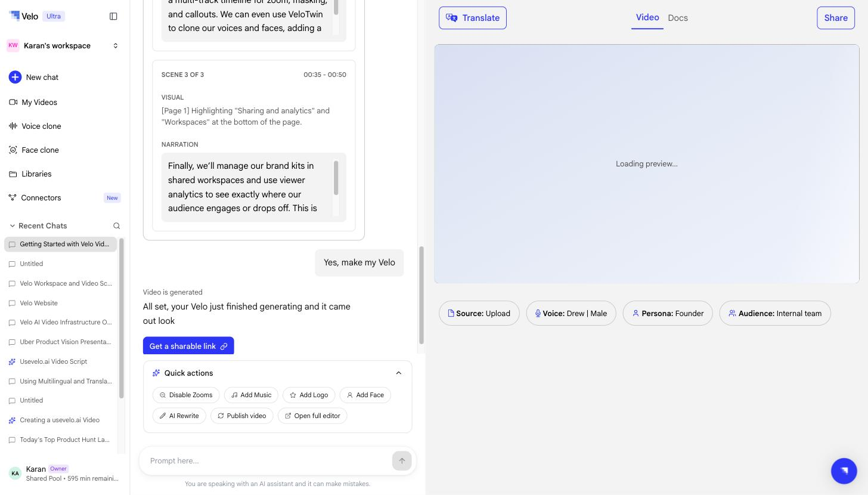Click the 'Loading preview...' text
The image size is (868, 495).
tap(647, 163)
